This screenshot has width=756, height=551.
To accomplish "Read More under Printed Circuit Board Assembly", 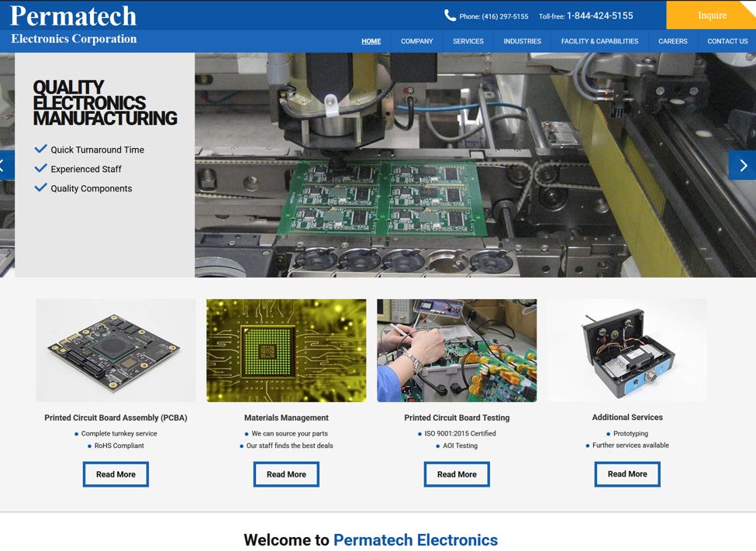I will pyautogui.click(x=116, y=474).
